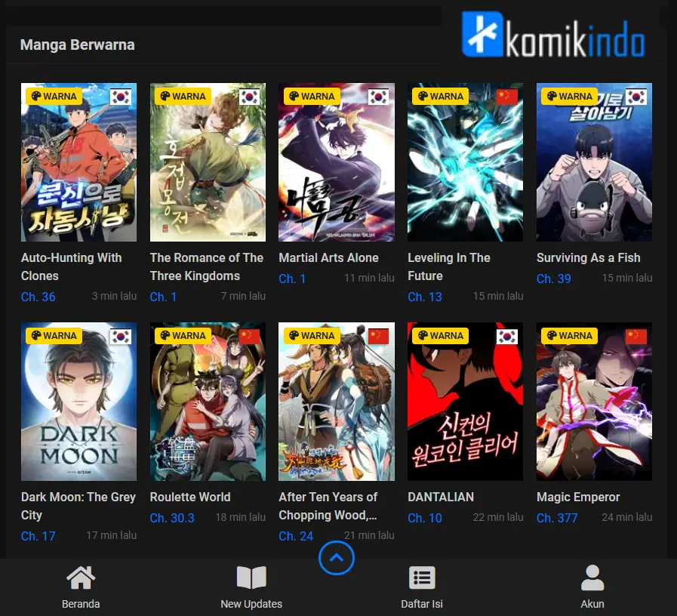Read Ch. 39 of Surviving As a Fish
The width and height of the screenshot is (677, 616).
[x=553, y=279]
